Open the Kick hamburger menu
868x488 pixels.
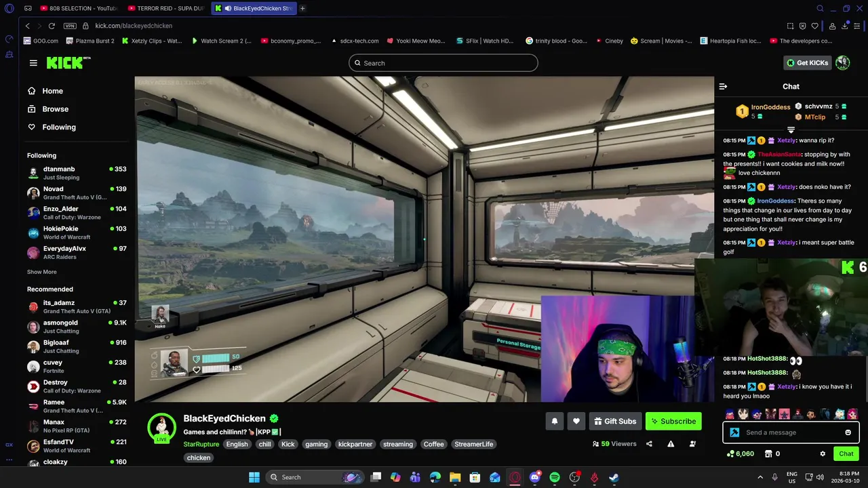33,63
